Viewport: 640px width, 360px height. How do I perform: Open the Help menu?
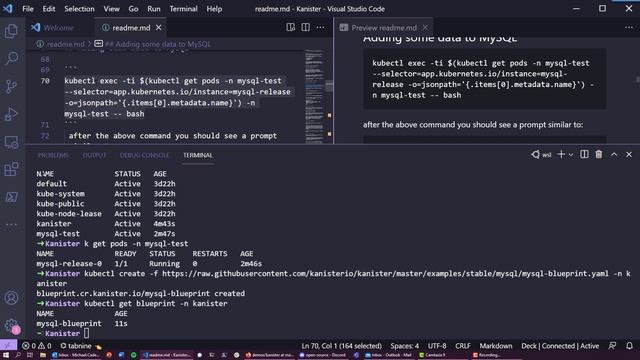pos(214,9)
